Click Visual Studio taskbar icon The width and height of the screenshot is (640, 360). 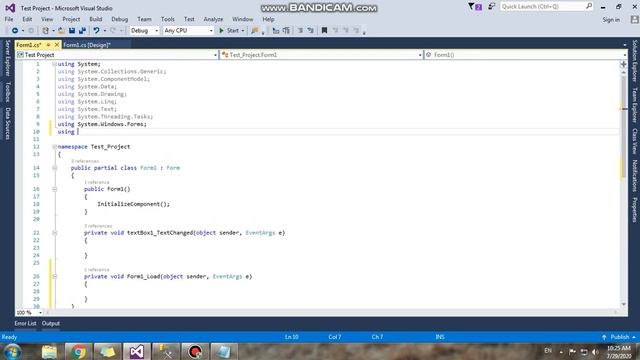[136, 351]
